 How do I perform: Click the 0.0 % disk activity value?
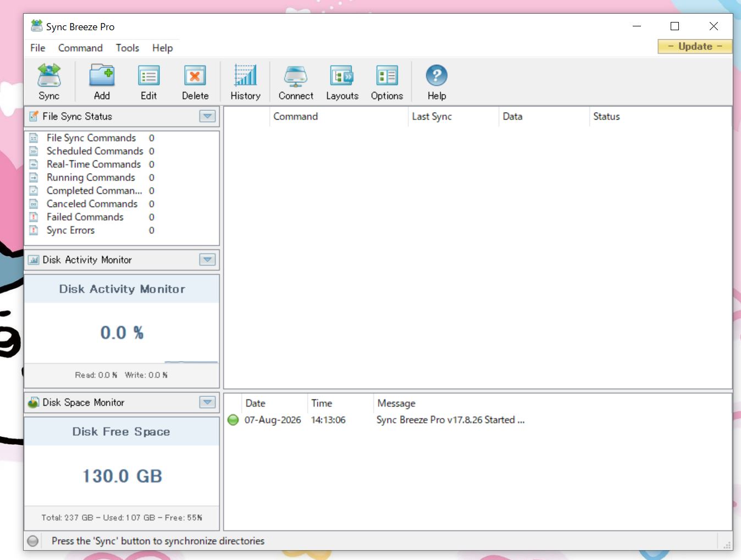tap(121, 332)
